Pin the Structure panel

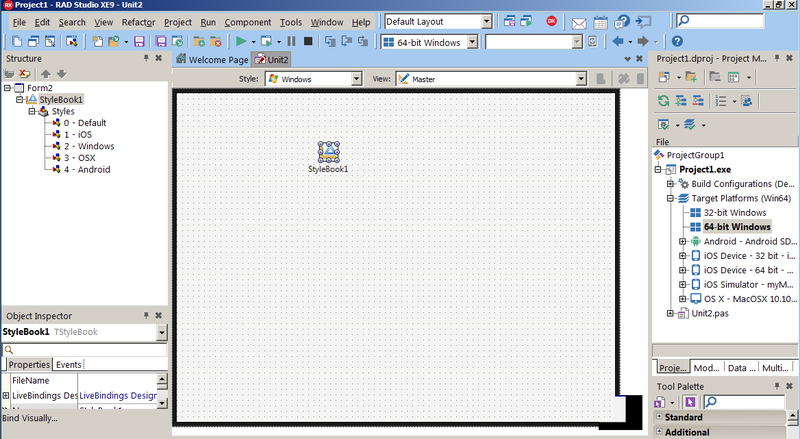pos(146,58)
